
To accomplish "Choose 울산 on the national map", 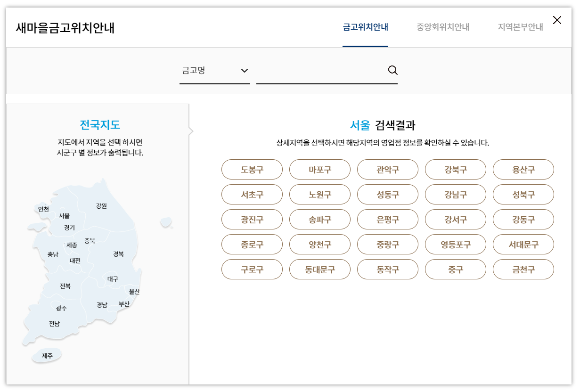I will 134,292.
